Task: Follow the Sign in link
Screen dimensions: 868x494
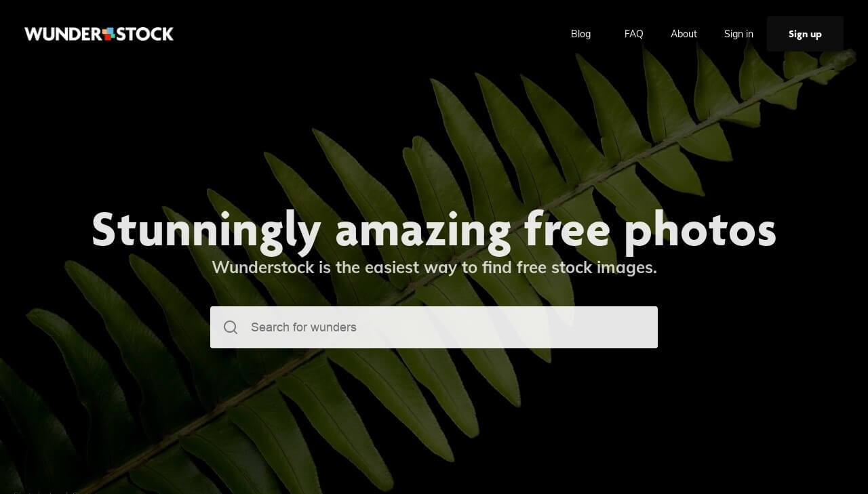Action: coord(738,34)
